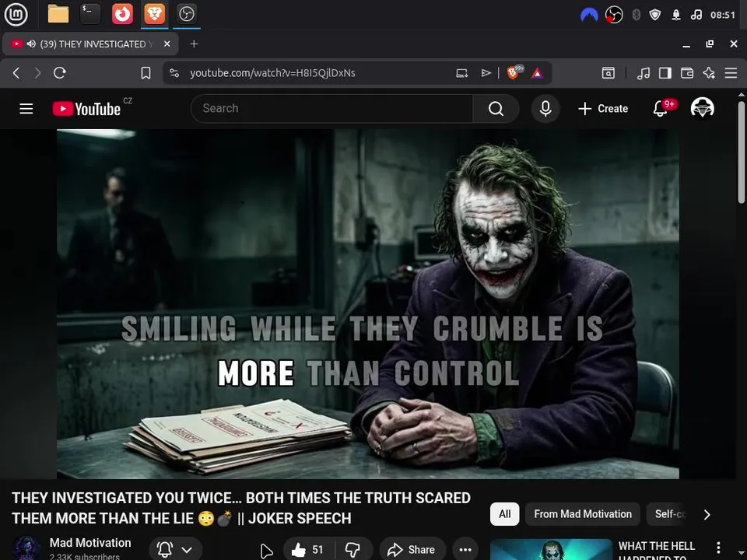Viewport: 747px width, 560px height.
Task: Dislike this video
Action: pos(353,550)
